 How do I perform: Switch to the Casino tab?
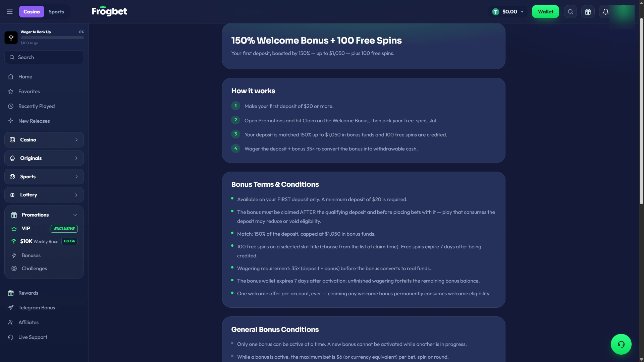coord(32,12)
